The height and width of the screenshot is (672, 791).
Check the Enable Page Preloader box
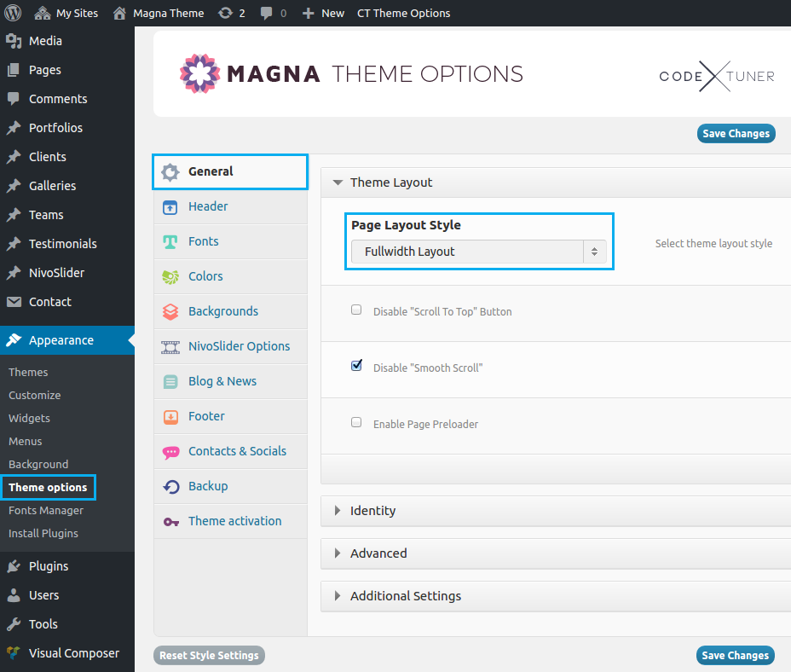click(x=356, y=422)
